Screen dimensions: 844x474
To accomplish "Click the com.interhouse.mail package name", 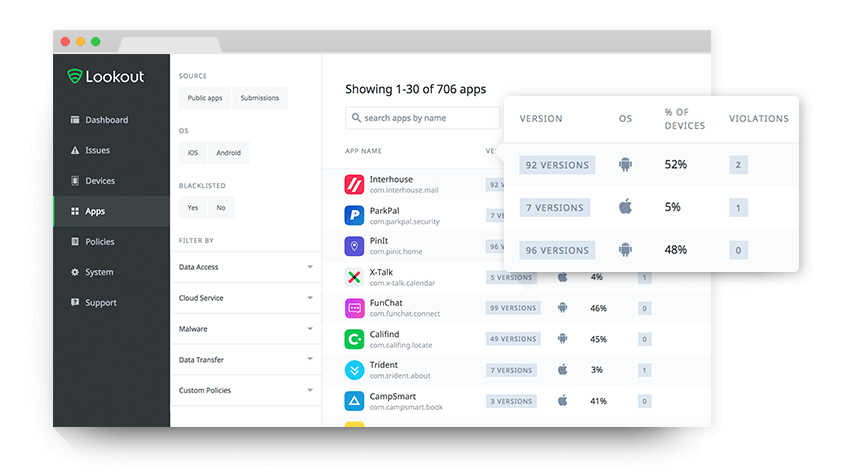I will 404,190.
